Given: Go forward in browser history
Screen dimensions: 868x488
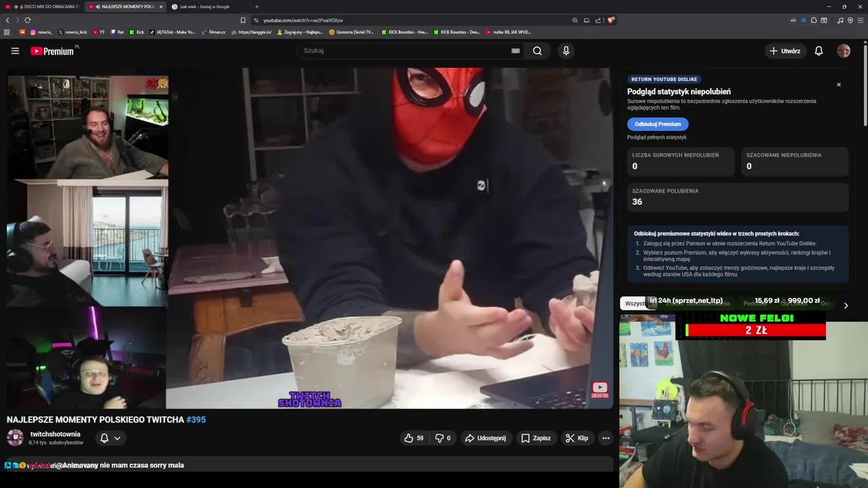Looking at the screenshot, I should [x=17, y=20].
